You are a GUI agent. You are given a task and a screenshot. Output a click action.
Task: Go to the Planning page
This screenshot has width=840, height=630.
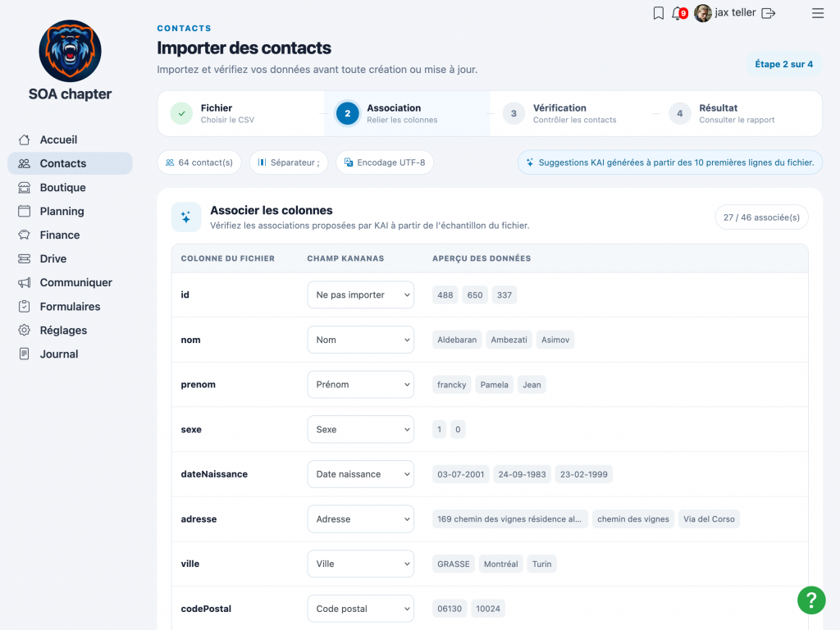coord(71,211)
